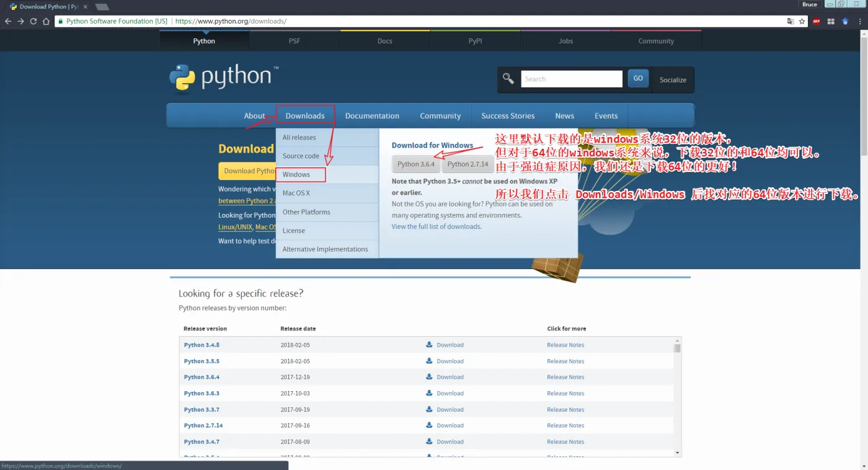The height and width of the screenshot is (470, 868).
Task: Download Python 3.6.3 from the release list
Action: tap(445, 393)
